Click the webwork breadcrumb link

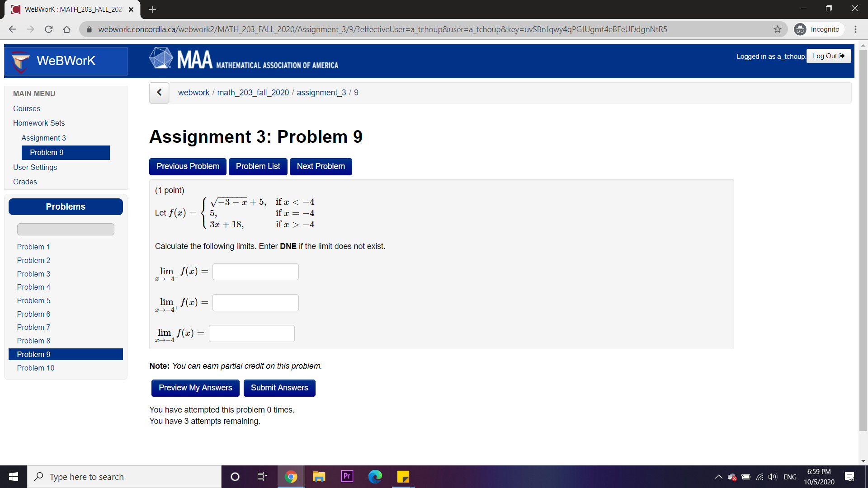pyautogui.click(x=193, y=93)
